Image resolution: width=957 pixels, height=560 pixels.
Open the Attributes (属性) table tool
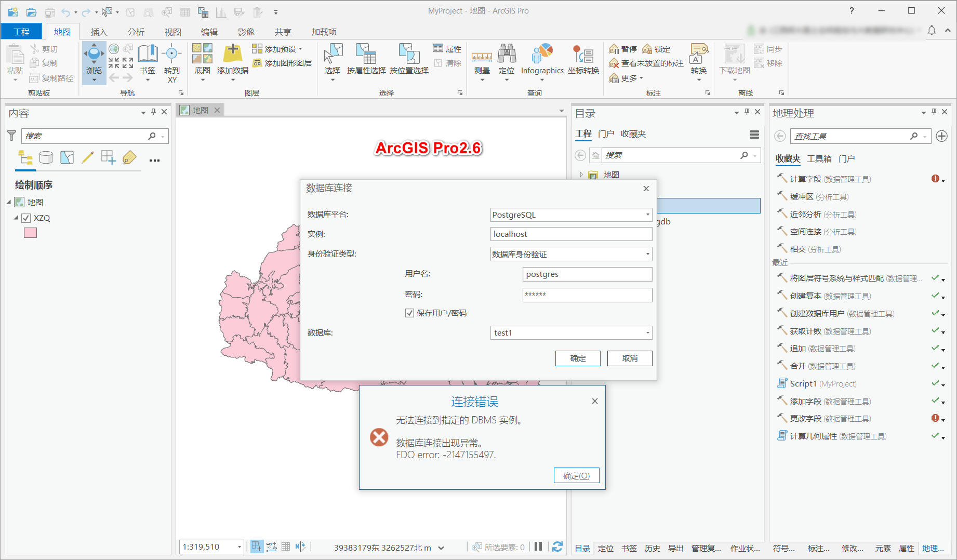point(447,49)
